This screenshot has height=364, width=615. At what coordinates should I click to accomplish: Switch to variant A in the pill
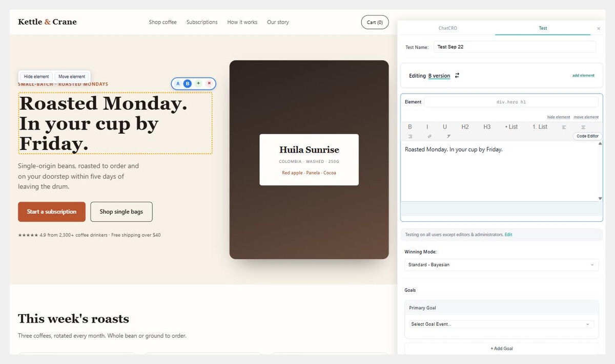pos(178,83)
